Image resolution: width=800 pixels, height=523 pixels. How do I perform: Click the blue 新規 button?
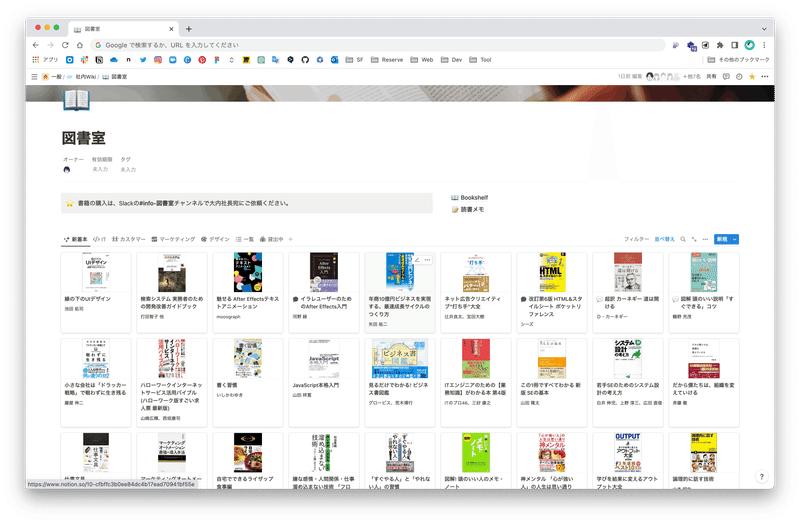click(722, 239)
